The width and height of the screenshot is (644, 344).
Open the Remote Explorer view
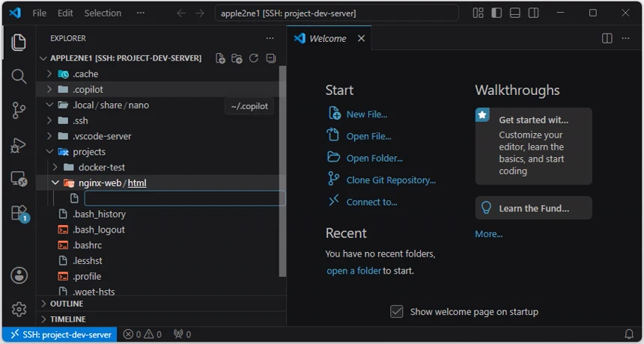coord(19,179)
